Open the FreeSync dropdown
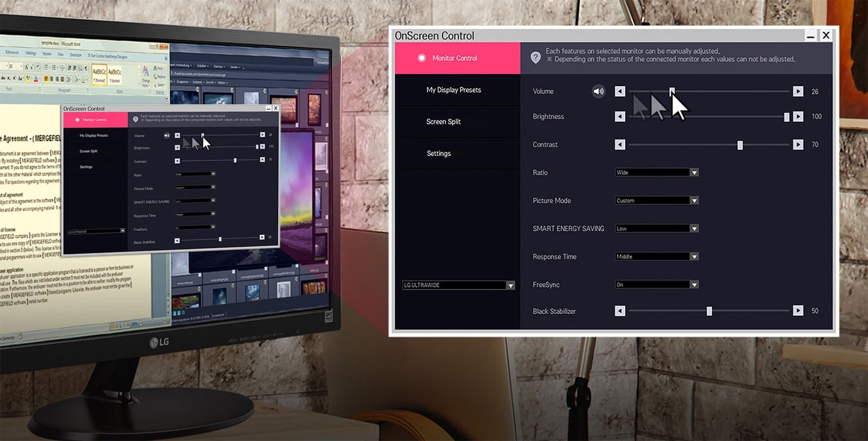868x441 pixels. point(657,284)
